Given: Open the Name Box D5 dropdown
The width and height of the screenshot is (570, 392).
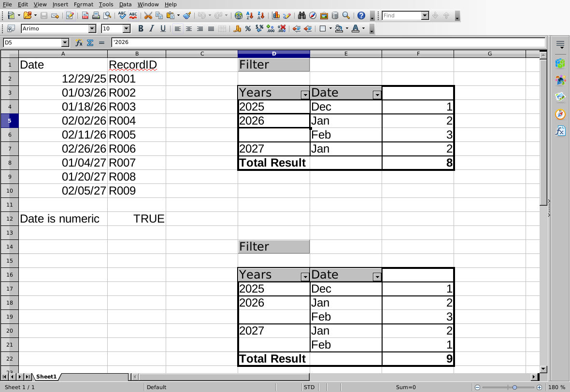Looking at the screenshot, I should click(65, 42).
